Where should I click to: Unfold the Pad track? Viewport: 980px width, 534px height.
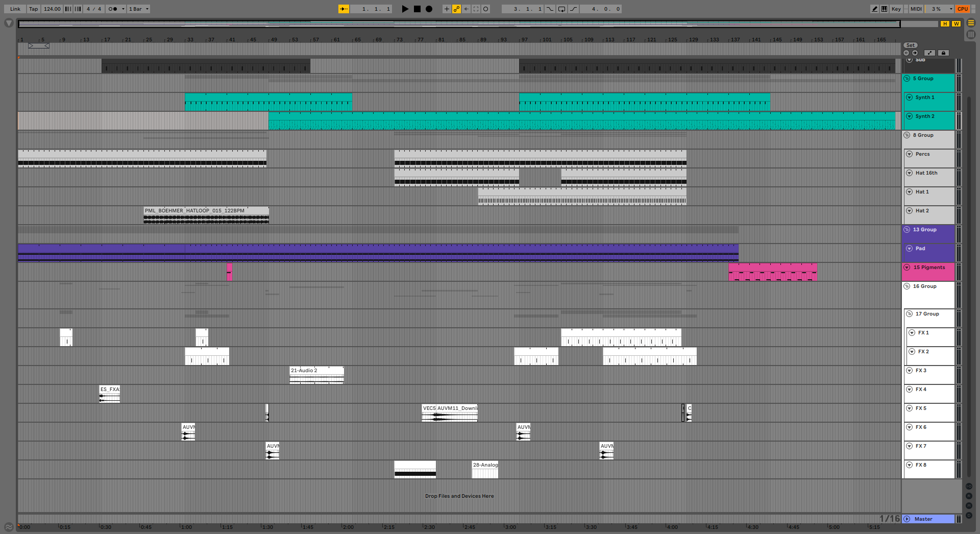[x=910, y=249]
